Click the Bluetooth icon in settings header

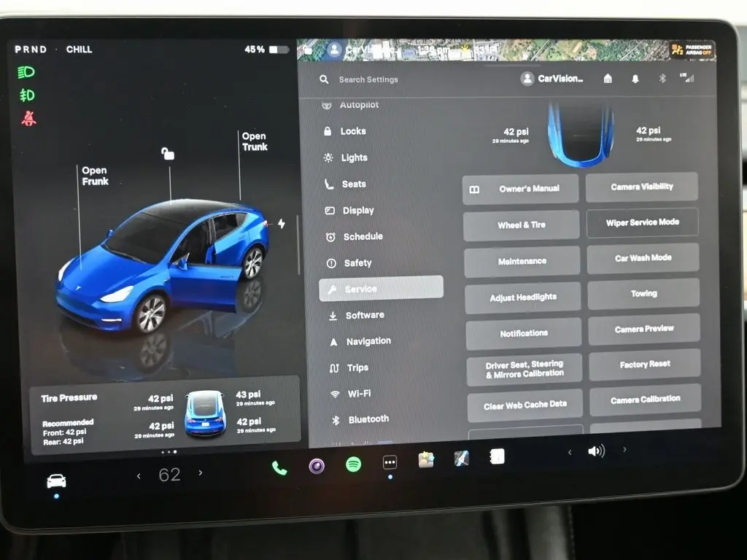[x=662, y=79]
